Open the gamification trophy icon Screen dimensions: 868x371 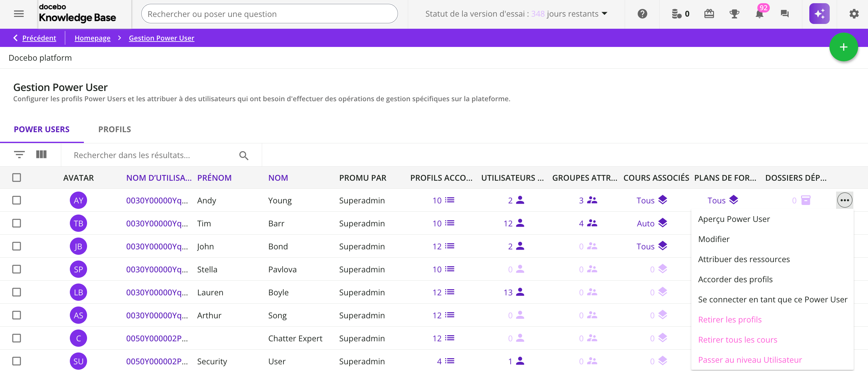(734, 14)
